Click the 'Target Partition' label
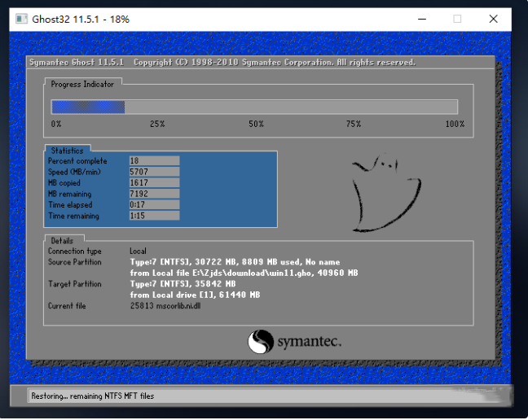Image resolution: width=528 pixels, height=420 pixels. click(75, 284)
